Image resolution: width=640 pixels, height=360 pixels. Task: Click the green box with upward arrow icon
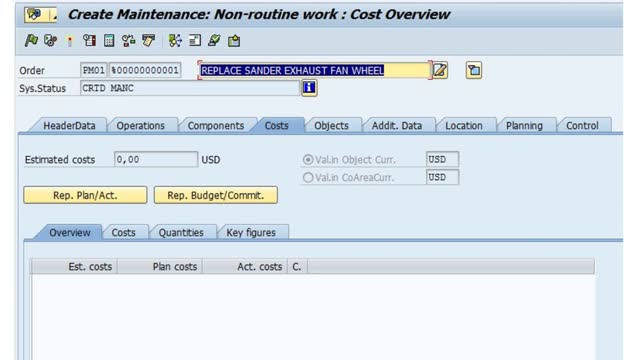pos(234,41)
